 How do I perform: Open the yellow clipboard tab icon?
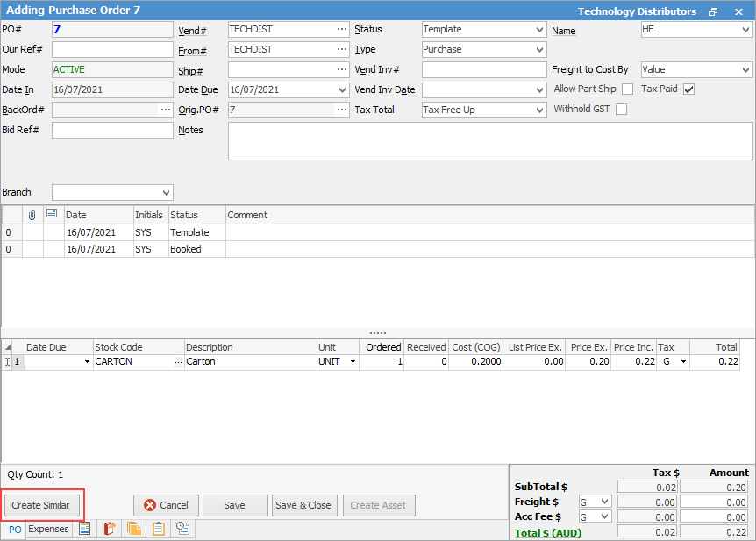point(159,529)
